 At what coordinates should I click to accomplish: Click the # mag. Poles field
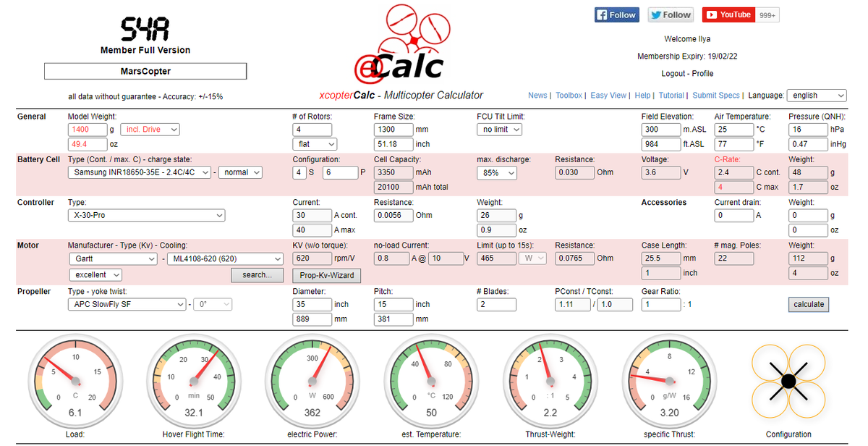[734, 258]
